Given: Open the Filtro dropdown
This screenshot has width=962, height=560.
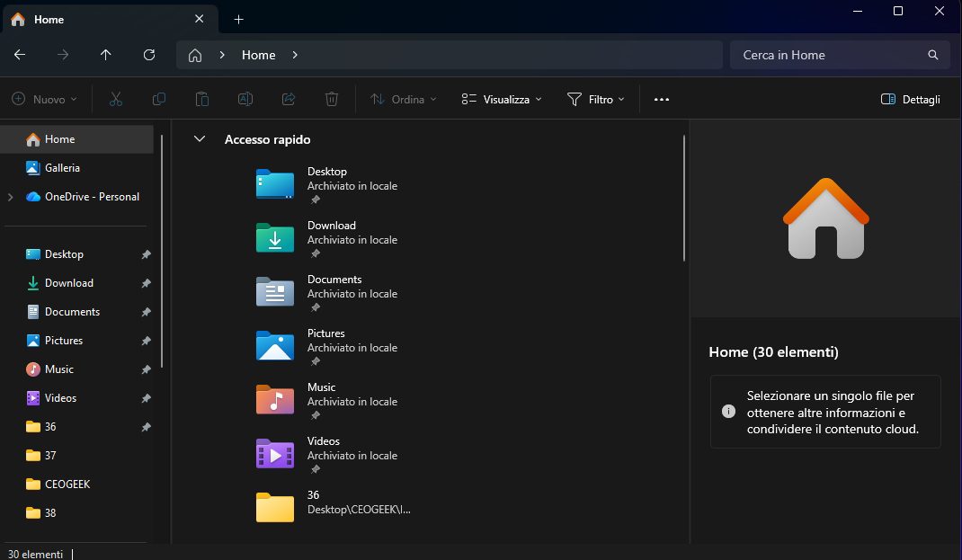Looking at the screenshot, I should pos(596,100).
